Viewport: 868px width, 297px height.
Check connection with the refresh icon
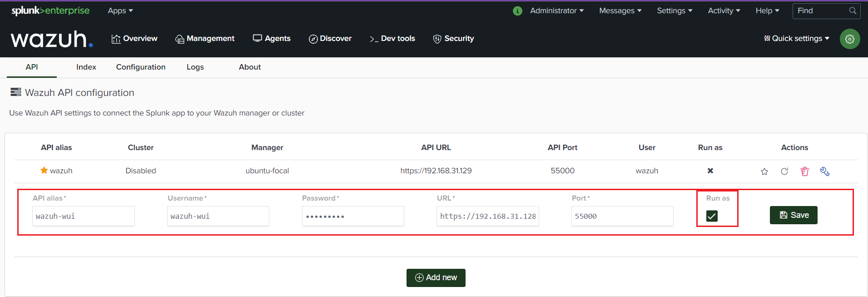coord(784,171)
